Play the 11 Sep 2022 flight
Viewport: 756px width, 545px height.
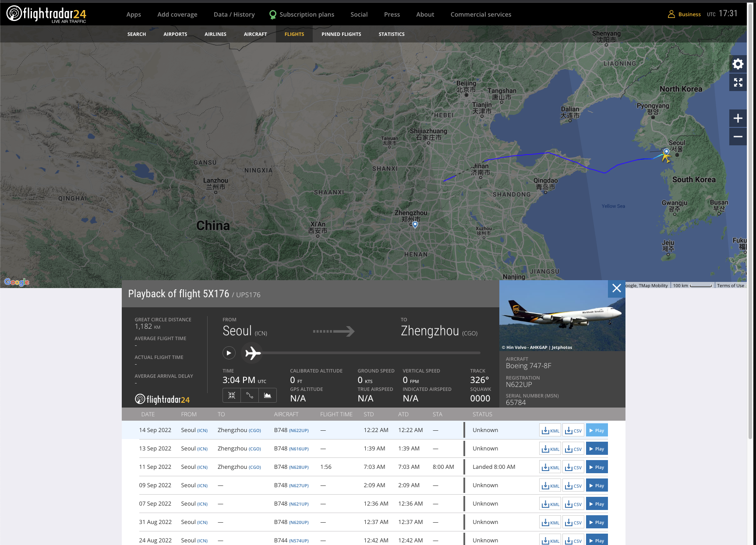click(597, 467)
